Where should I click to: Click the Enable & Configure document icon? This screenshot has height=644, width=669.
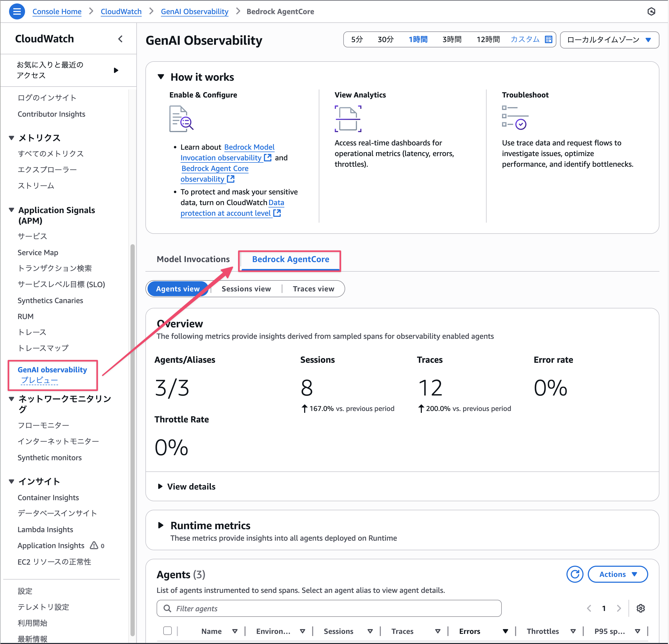181,119
